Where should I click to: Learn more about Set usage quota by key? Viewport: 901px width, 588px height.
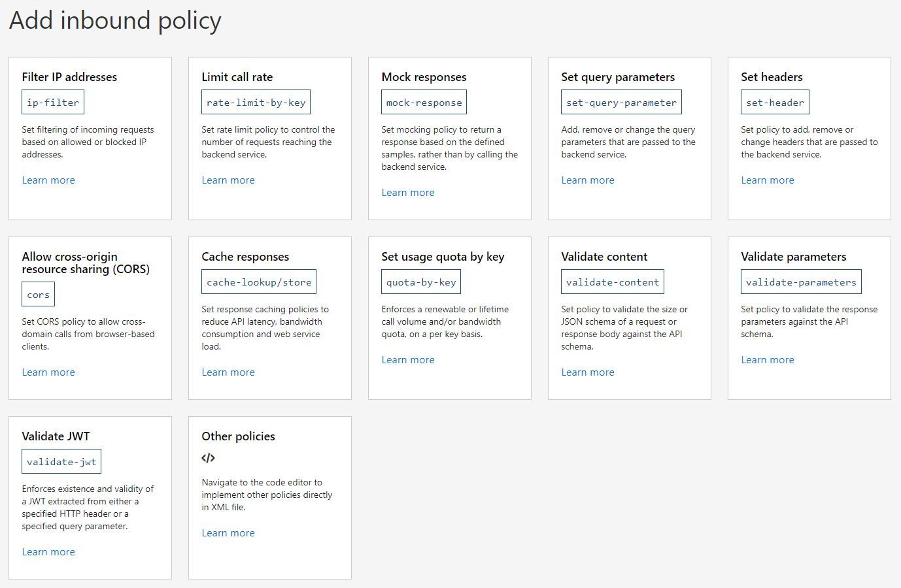pyautogui.click(x=407, y=359)
